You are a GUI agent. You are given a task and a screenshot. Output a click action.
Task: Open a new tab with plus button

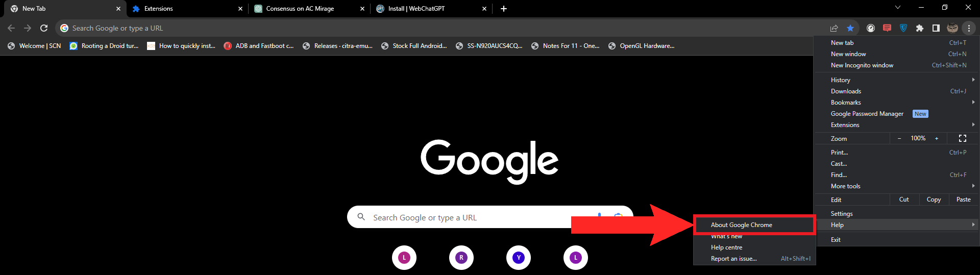504,9
